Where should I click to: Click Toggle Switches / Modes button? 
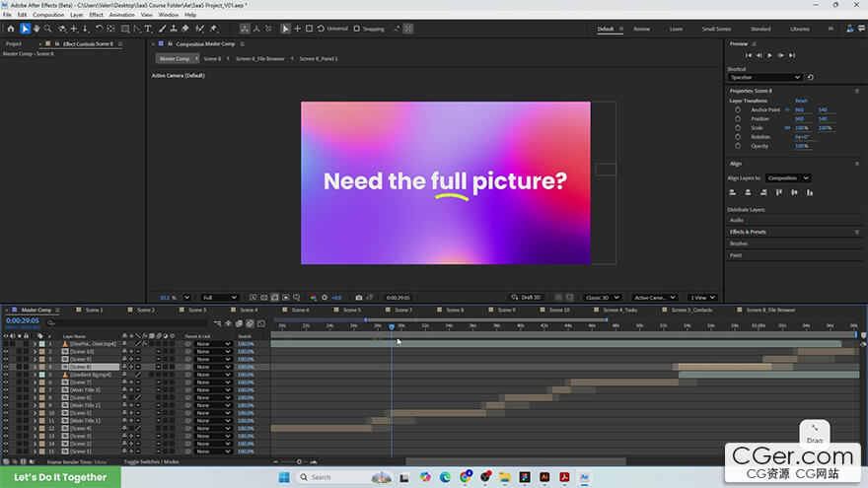(151, 461)
